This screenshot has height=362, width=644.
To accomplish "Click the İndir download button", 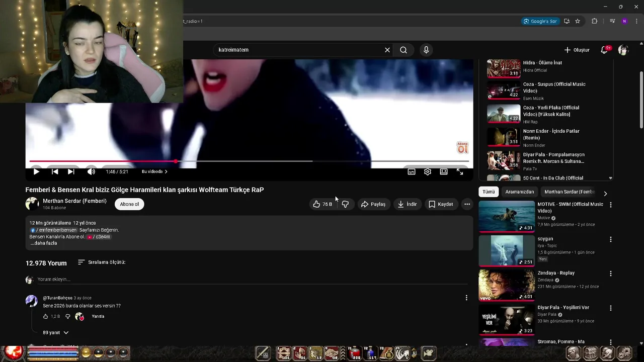I will tap(407, 204).
